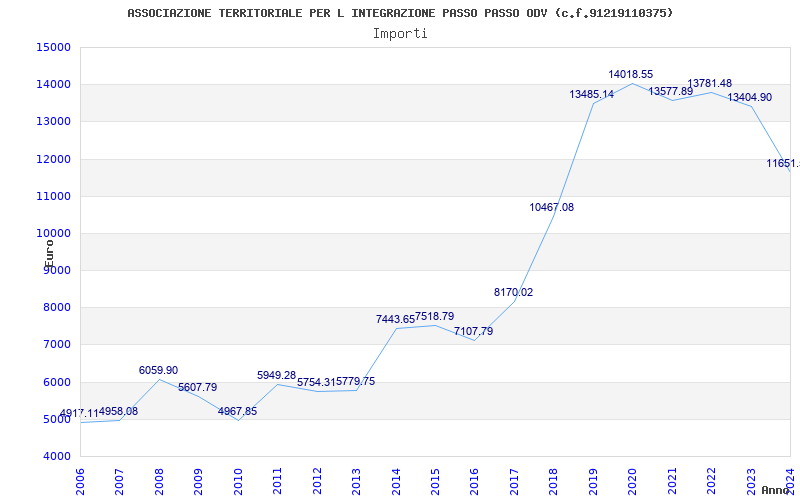800x500 pixels.
Task: Click the 2023 x-axis year label
Action: (x=751, y=482)
